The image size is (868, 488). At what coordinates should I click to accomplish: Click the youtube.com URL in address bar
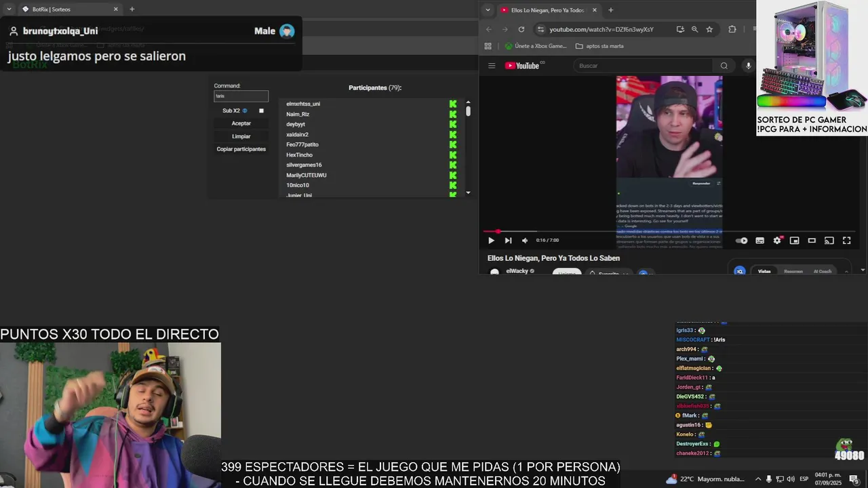point(601,29)
